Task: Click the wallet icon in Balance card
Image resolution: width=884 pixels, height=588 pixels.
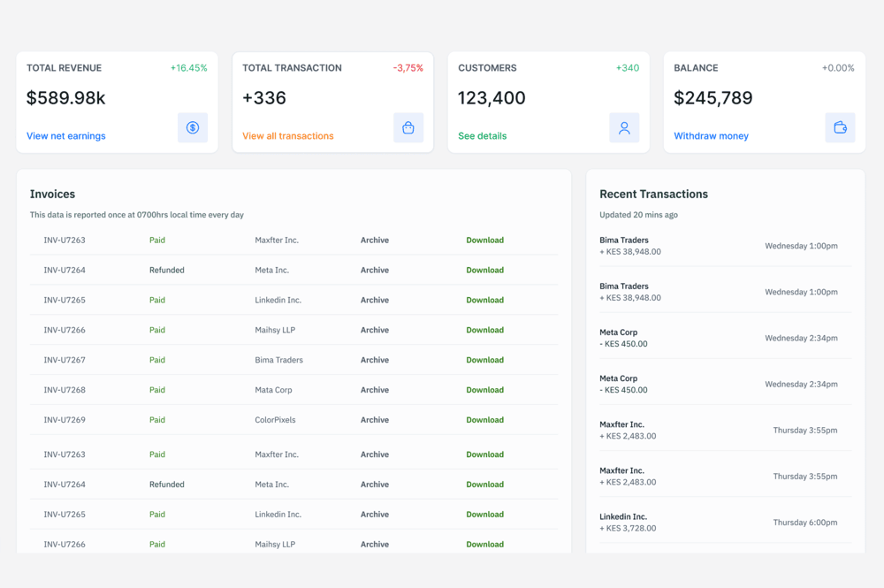Action: (x=840, y=128)
